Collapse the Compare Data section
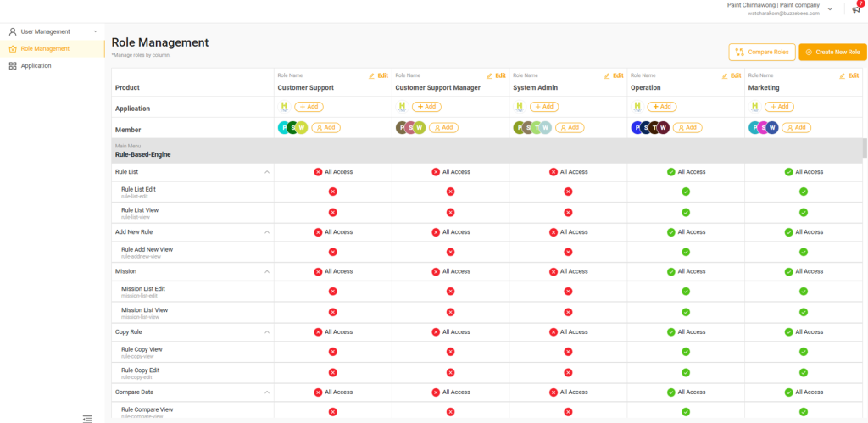 point(267,392)
